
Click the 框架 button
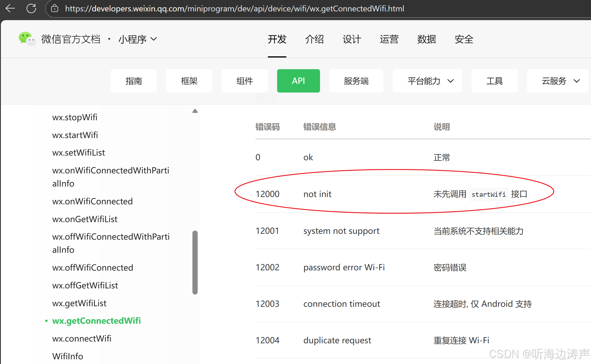(x=189, y=81)
